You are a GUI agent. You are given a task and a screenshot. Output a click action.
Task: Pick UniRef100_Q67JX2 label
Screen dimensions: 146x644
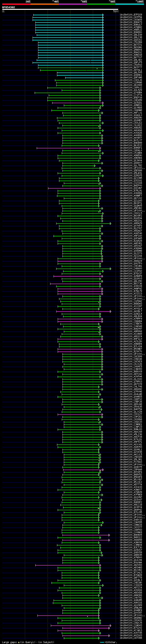(131, 198)
